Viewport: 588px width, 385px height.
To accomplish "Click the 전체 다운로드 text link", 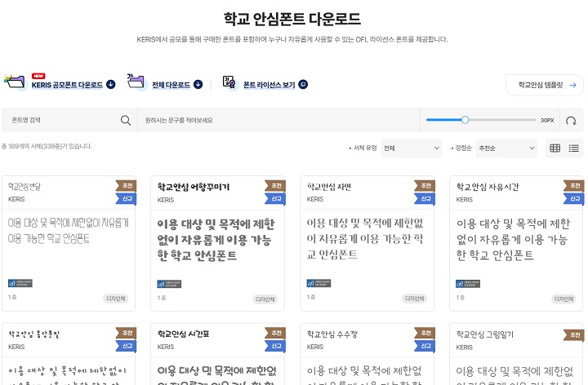I will (170, 84).
